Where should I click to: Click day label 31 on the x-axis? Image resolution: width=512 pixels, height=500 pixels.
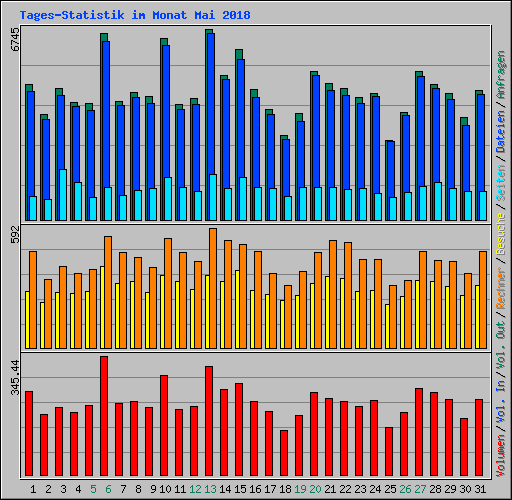pos(480,489)
